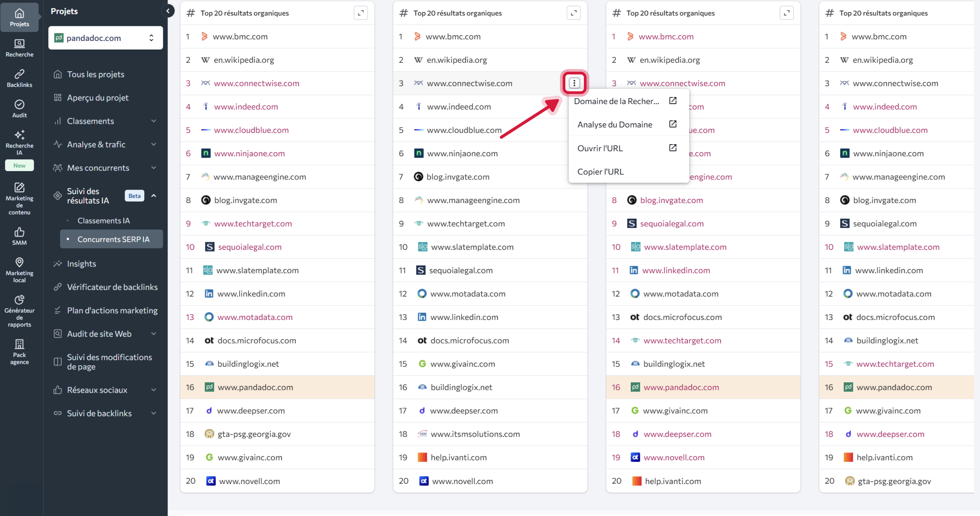
Task: Expand the Réseaux sociaux chevron
Action: coord(154,390)
